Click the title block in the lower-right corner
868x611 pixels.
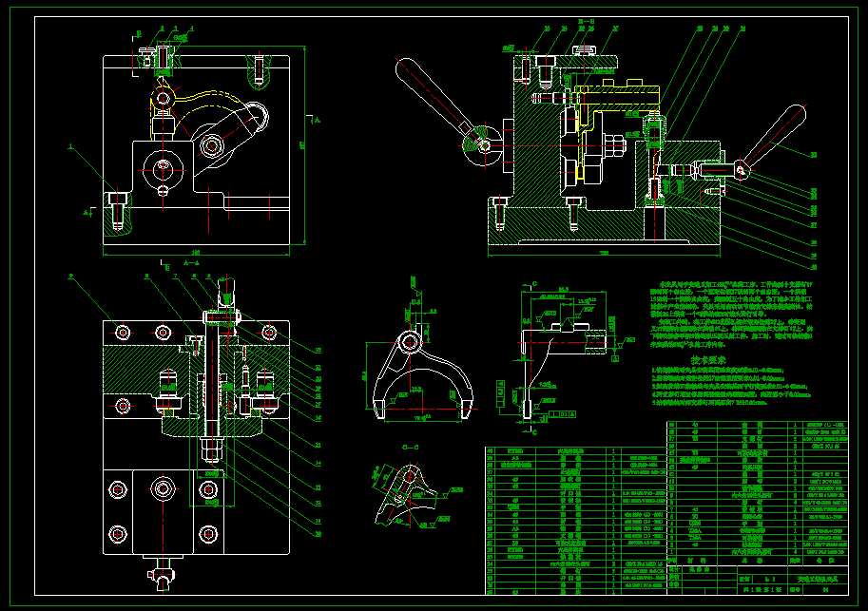pyautogui.click(x=758, y=580)
